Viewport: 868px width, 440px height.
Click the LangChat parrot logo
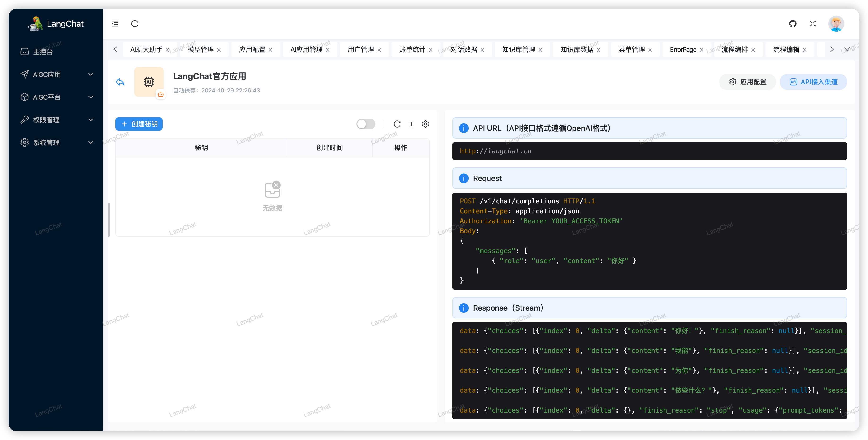(x=35, y=24)
